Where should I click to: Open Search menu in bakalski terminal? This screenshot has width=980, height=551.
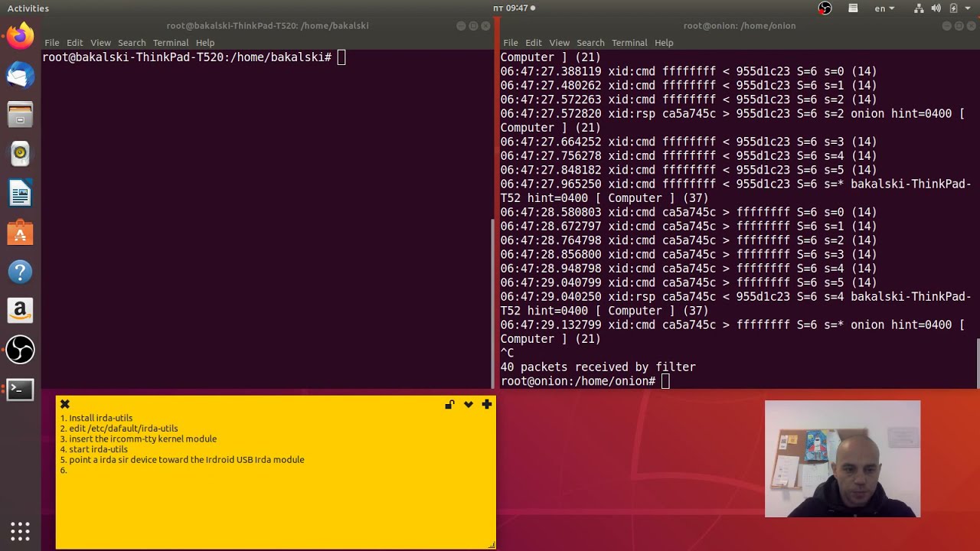[x=132, y=43]
